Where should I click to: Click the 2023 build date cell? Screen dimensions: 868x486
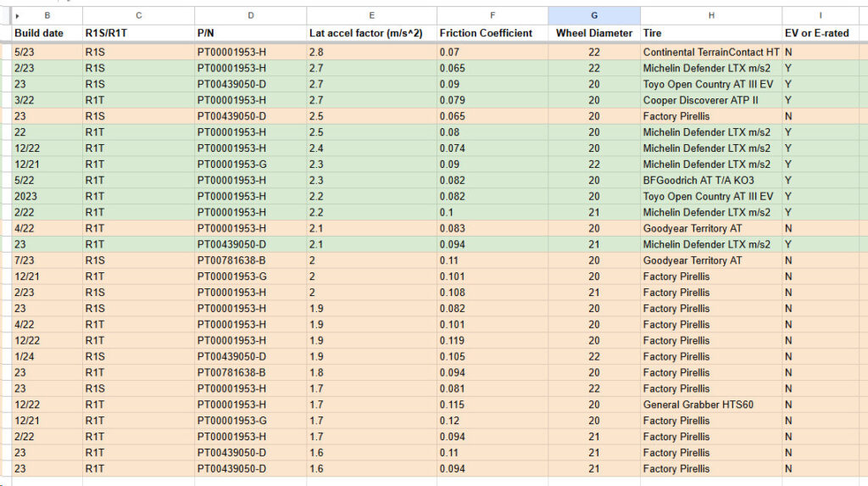pos(47,197)
